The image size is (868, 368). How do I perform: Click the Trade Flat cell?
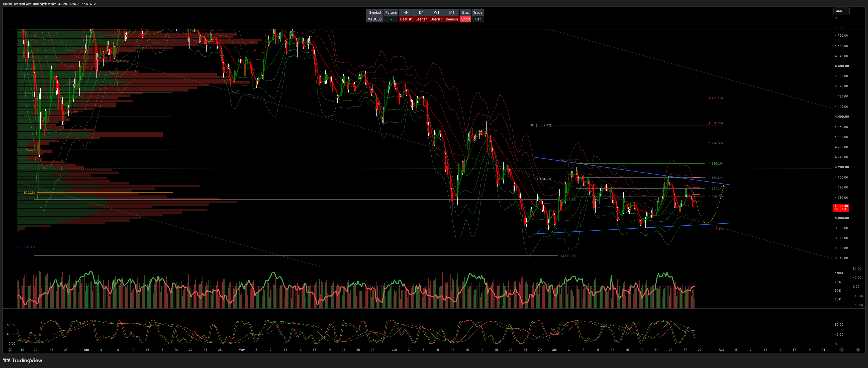(x=478, y=19)
